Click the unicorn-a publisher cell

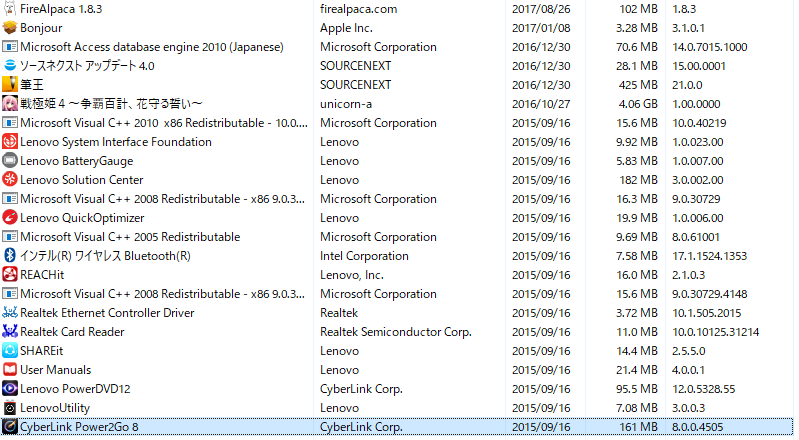(x=345, y=103)
